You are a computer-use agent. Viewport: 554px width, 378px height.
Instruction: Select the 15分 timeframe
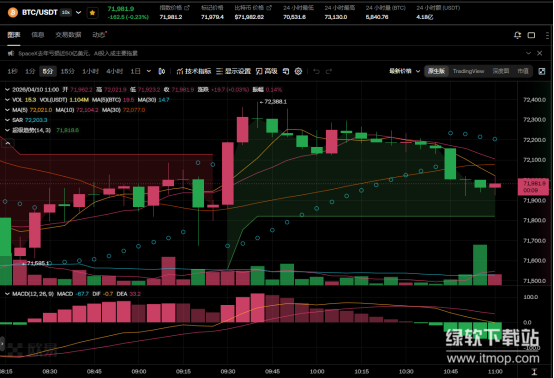pos(67,71)
